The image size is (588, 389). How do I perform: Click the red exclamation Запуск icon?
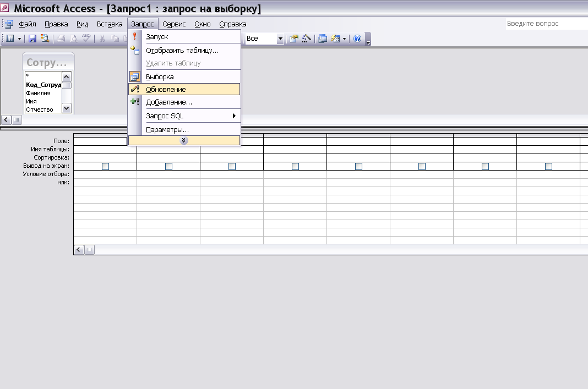point(135,36)
